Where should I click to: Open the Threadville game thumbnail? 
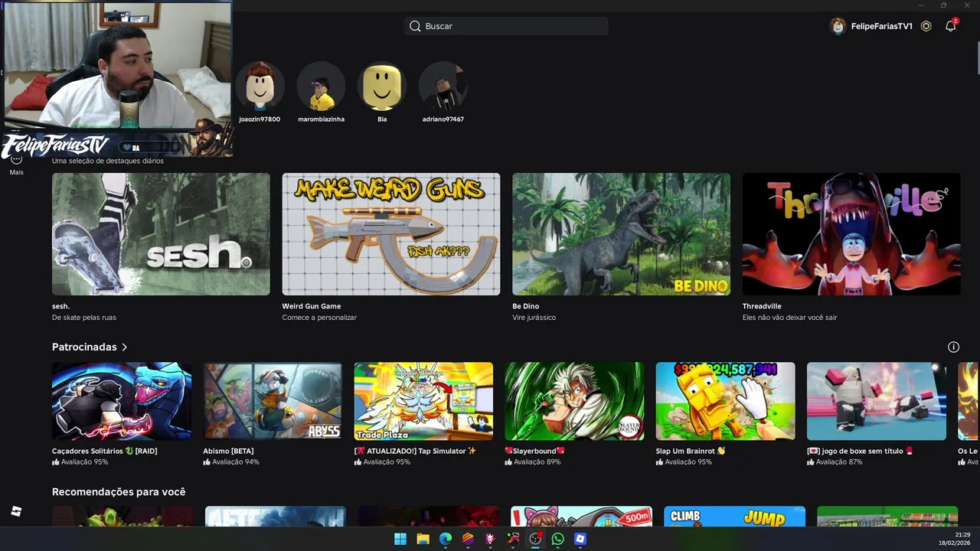[x=851, y=234]
